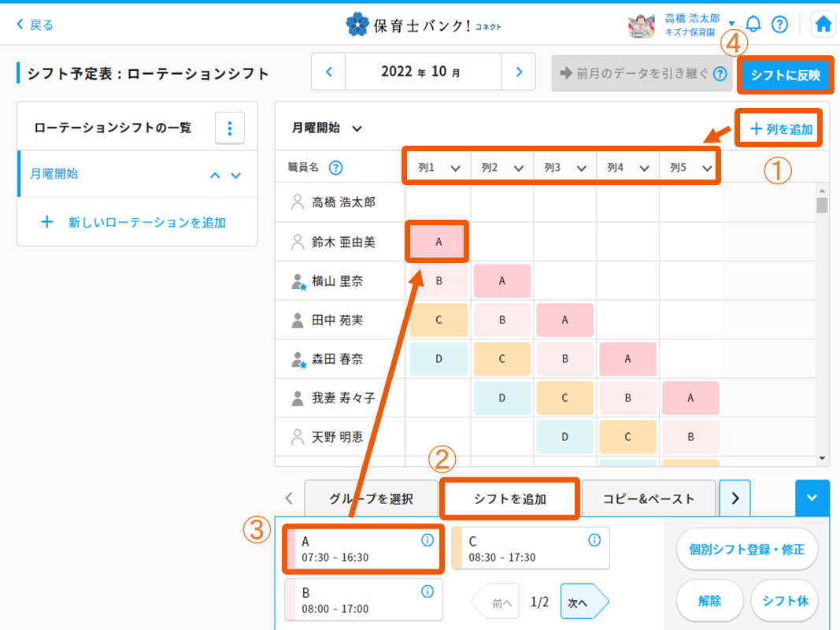
Task: Click 列を追加 to add a column
Action: tap(780, 129)
